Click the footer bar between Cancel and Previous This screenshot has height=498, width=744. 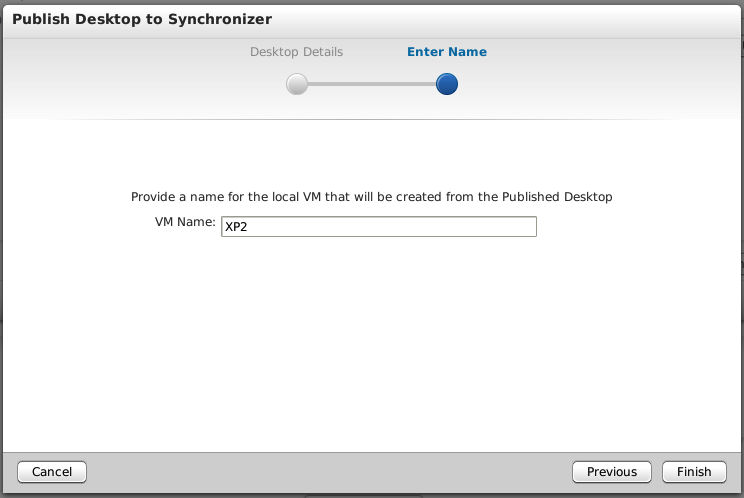click(330, 472)
